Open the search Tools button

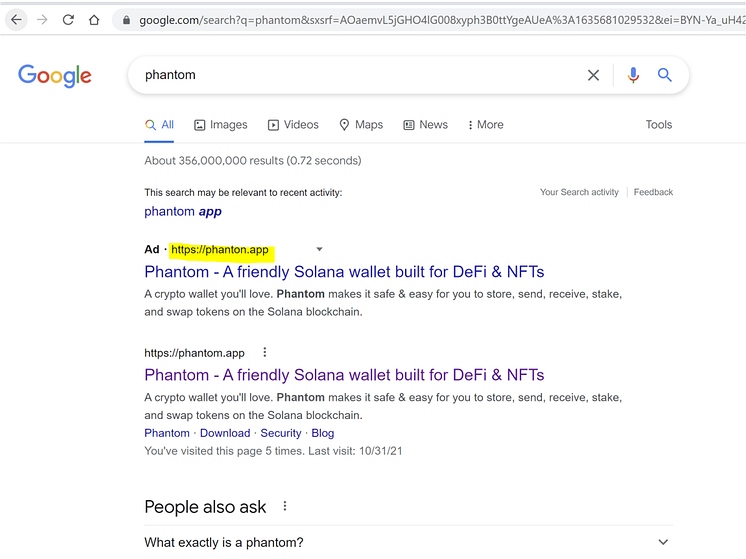click(x=658, y=125)
